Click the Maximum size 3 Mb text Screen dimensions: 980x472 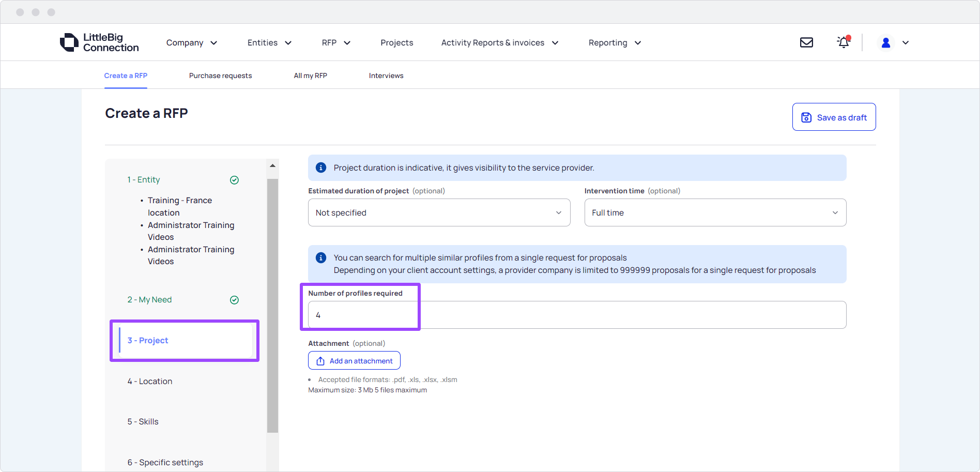click(367, 390)
